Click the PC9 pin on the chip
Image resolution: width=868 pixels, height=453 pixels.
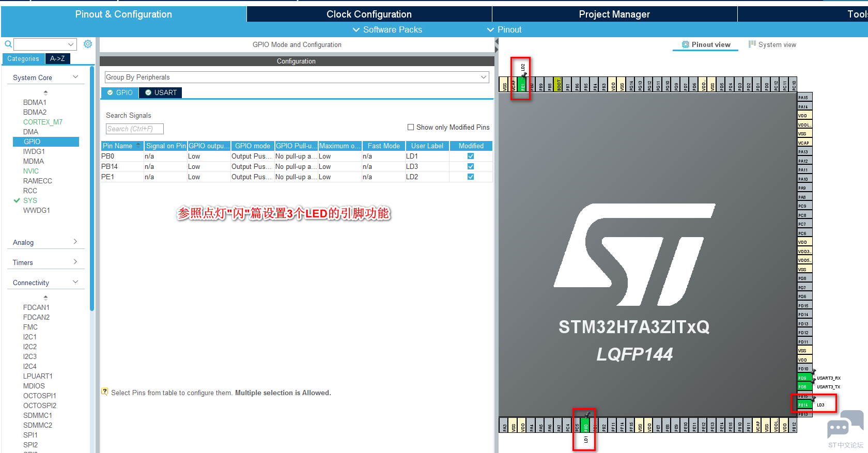pyautogui.click(x=804, y=206)
